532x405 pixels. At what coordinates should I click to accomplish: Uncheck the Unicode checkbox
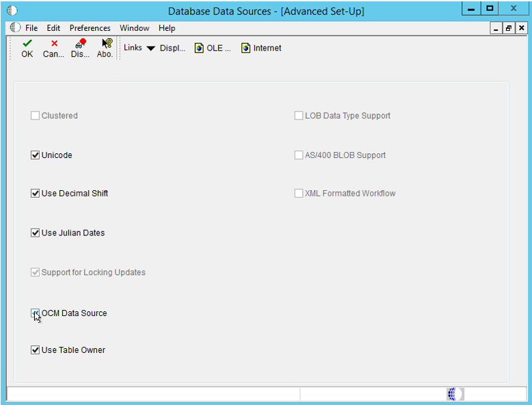pos(35,155)
